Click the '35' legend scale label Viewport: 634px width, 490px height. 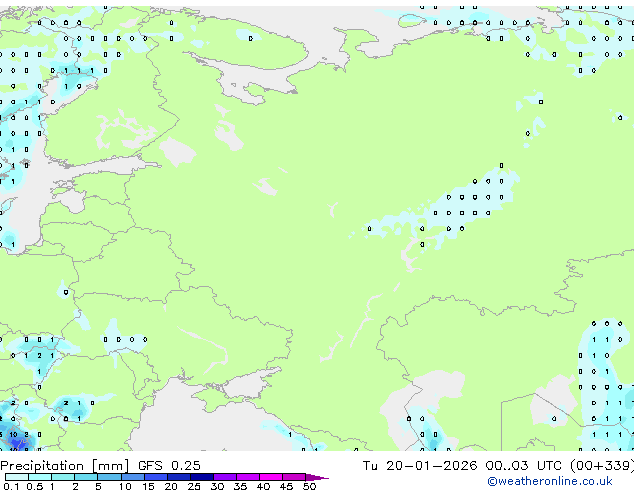tap(240, 486)
